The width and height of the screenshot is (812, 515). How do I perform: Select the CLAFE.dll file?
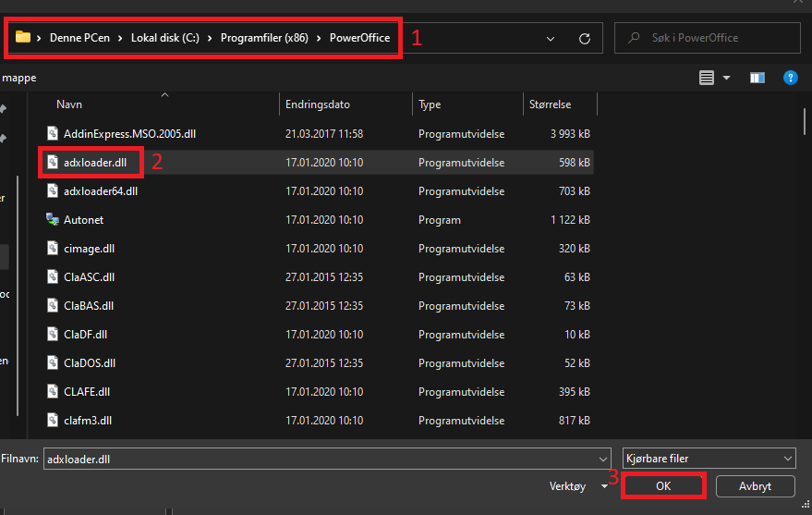click(87, 392)
